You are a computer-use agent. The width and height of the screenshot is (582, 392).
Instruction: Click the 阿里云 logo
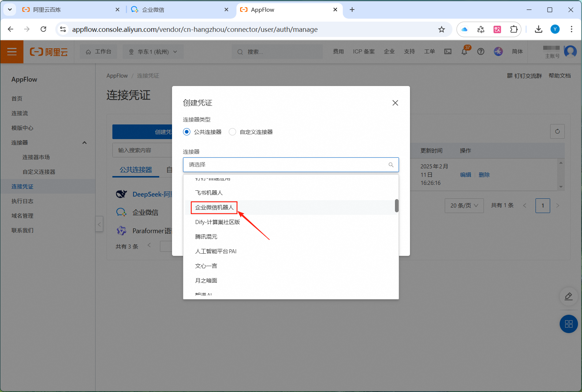click(49, 52)
